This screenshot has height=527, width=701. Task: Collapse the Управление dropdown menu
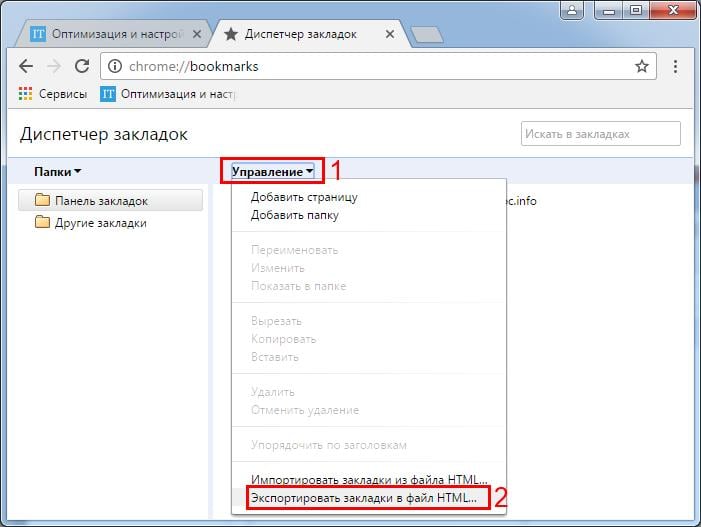point(272,172)
